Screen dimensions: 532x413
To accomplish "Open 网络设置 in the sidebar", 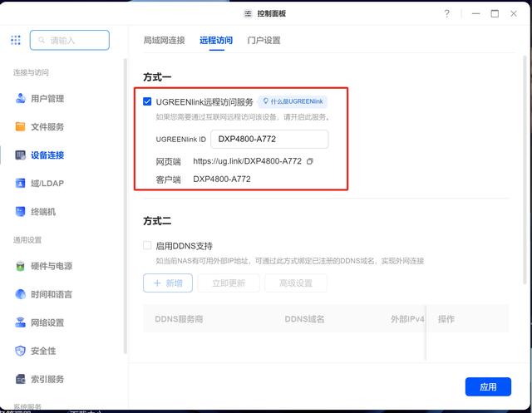I will (47, 322).
